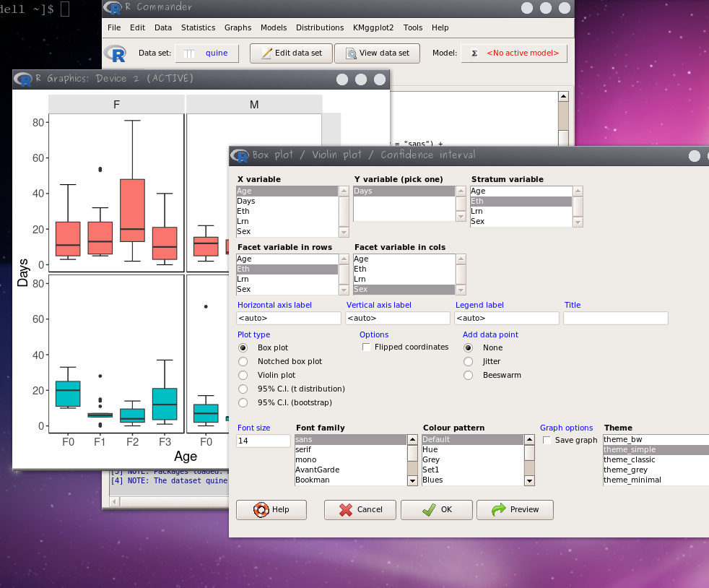Click the red X Cancel icon
The image size is (709, 588).
click(346, 509)
